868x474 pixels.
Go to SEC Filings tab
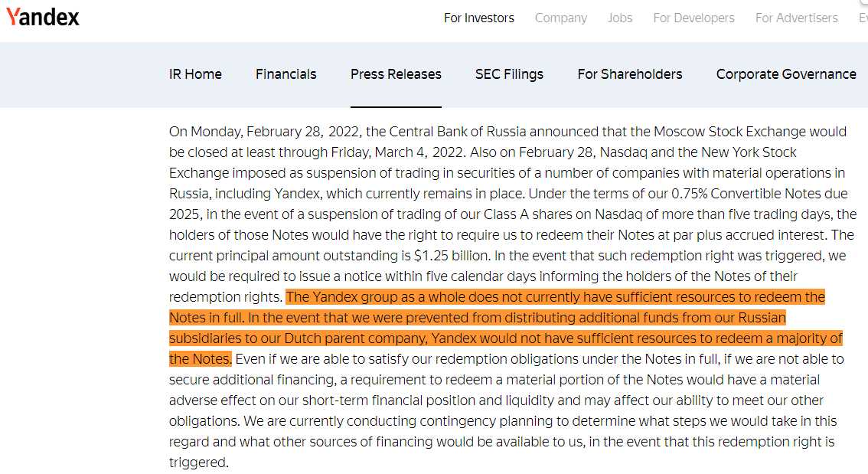(509, 74)
